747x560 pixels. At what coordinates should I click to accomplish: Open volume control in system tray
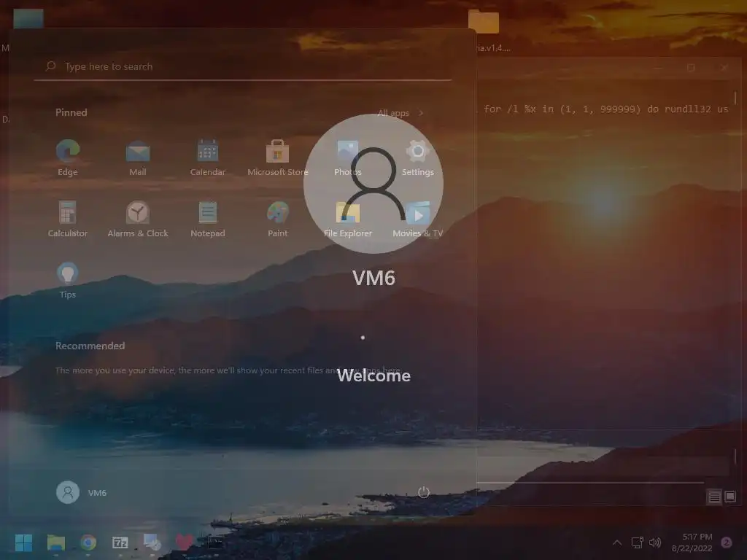pyautogui.click(x=656, y=542)
